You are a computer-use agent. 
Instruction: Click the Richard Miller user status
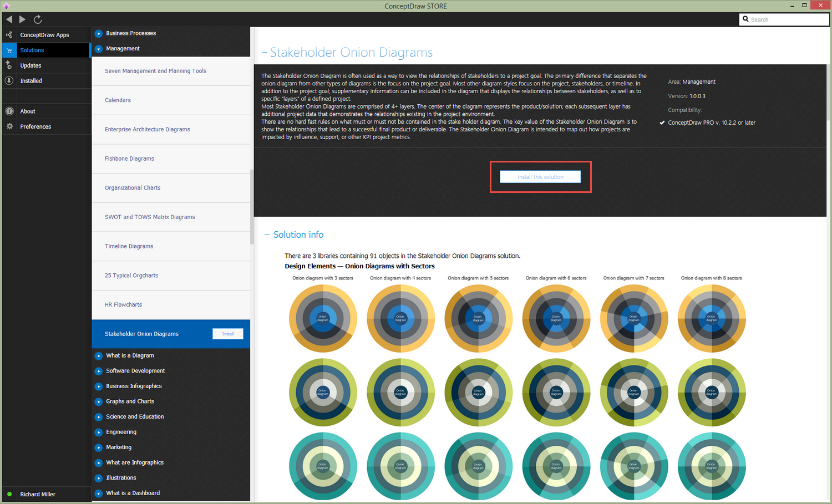click(38, 494)
